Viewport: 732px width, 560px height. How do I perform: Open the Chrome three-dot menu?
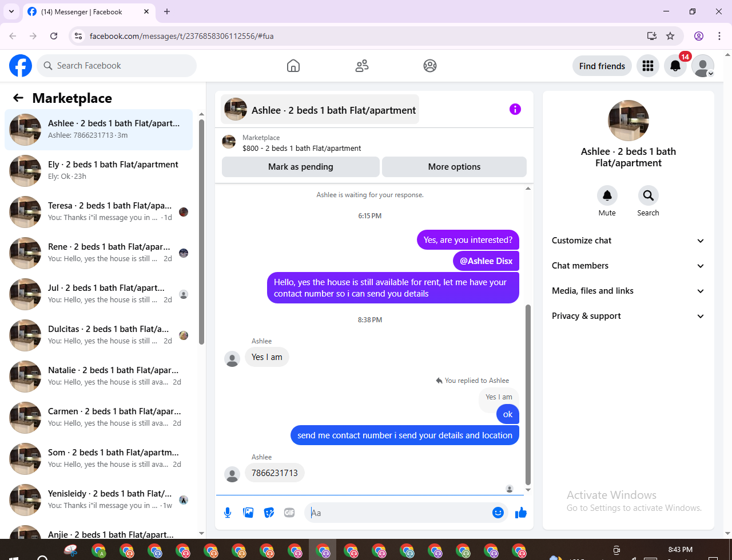click(x=719, y=36)
